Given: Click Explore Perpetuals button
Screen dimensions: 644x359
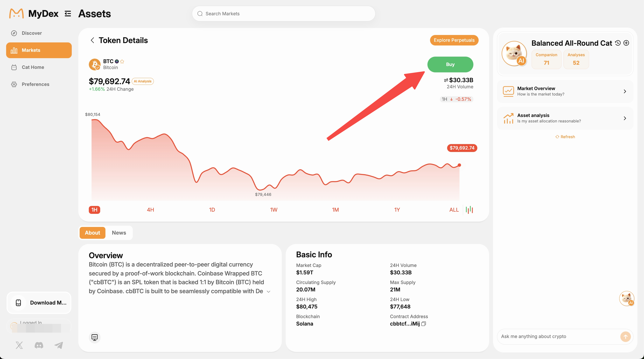Looking at the screenshot, I should [454, 40].
